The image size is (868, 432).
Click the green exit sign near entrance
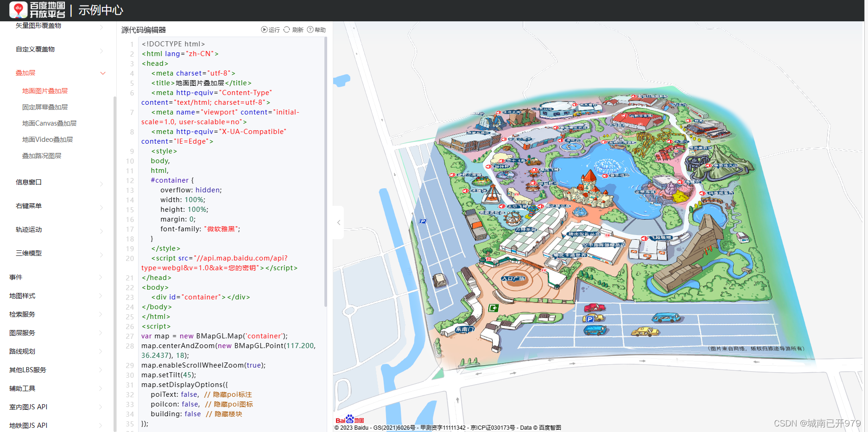(494, 308)
